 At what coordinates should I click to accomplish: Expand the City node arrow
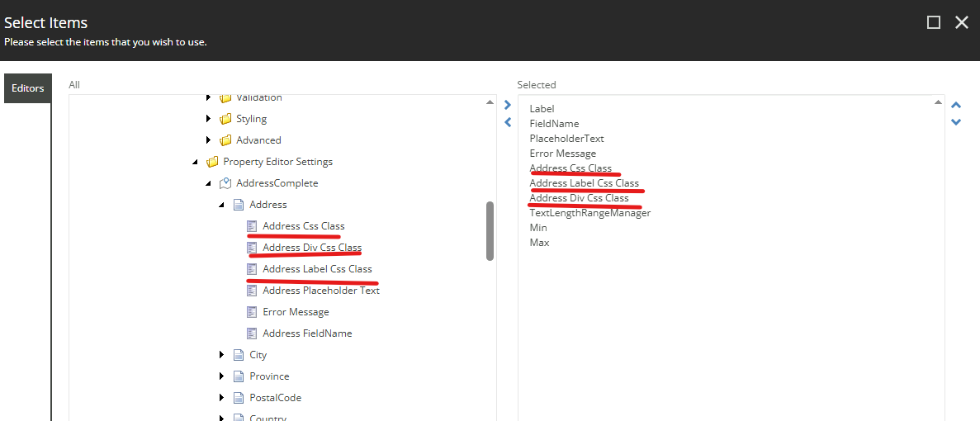[221, 355]
